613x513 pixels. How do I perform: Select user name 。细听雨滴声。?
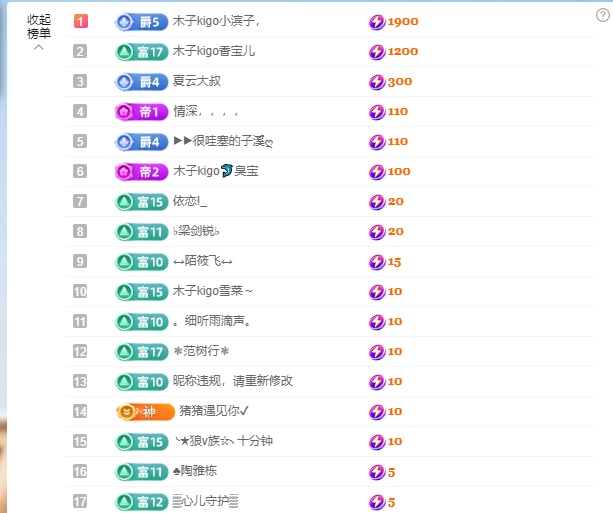212,321
